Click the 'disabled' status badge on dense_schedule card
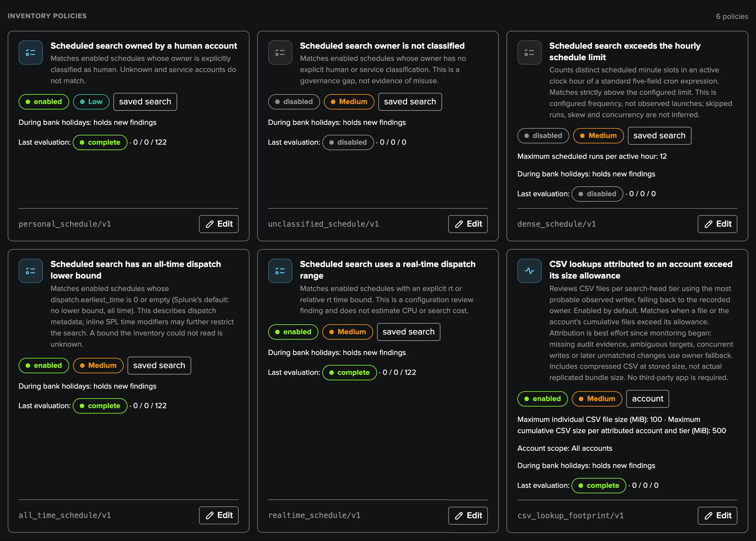 [x=543, y=136]
